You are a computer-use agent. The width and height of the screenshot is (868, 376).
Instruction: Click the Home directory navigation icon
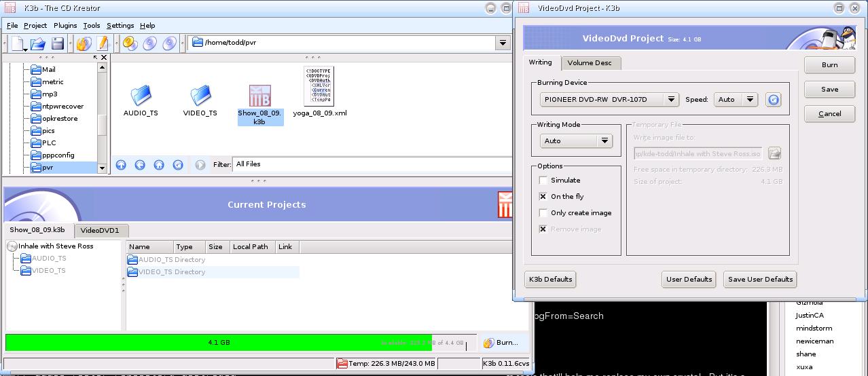159,164
